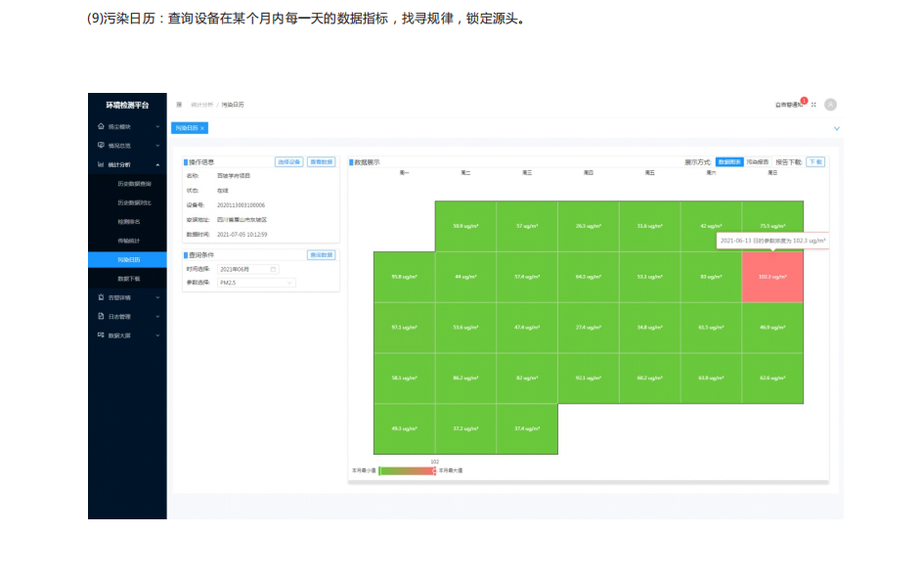
Task: Open the PM2.5 parameter dropdown
Action: (x=256, y=283)
